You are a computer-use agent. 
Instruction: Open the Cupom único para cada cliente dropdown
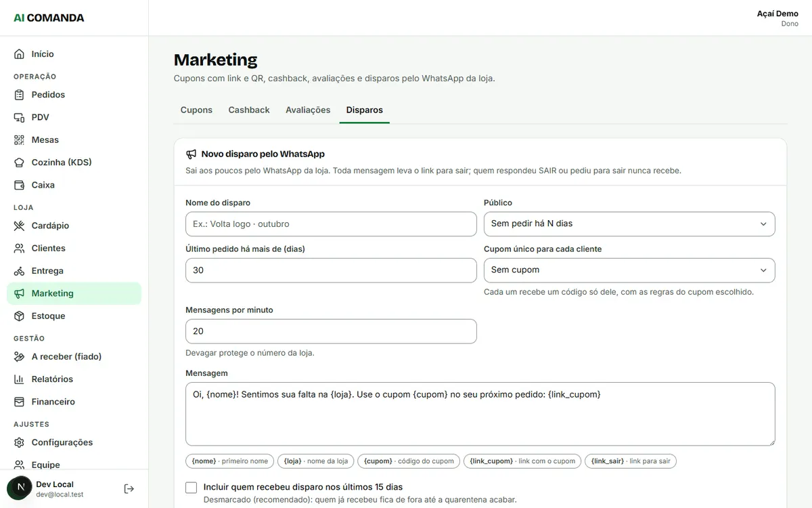point(629,270)
